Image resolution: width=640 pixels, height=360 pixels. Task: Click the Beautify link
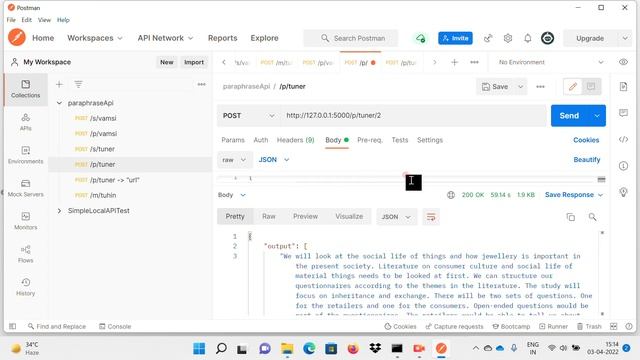click(x=587, y=160)
